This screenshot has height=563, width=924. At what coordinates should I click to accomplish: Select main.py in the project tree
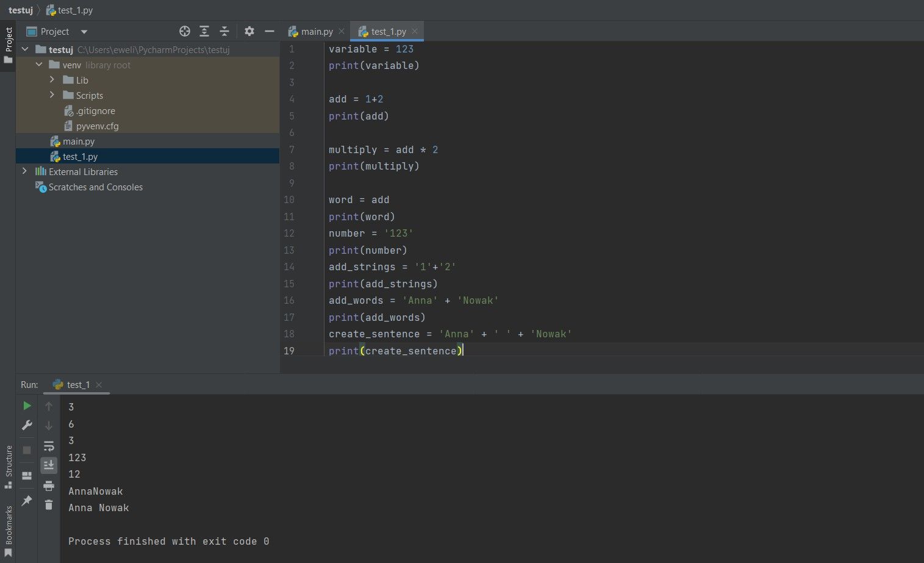79,142
